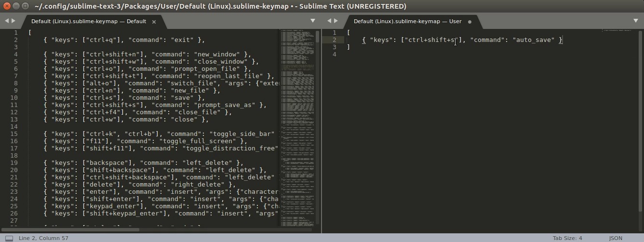Click "new_window" command text
Screen dimensions: 644x242
[217, 54]
